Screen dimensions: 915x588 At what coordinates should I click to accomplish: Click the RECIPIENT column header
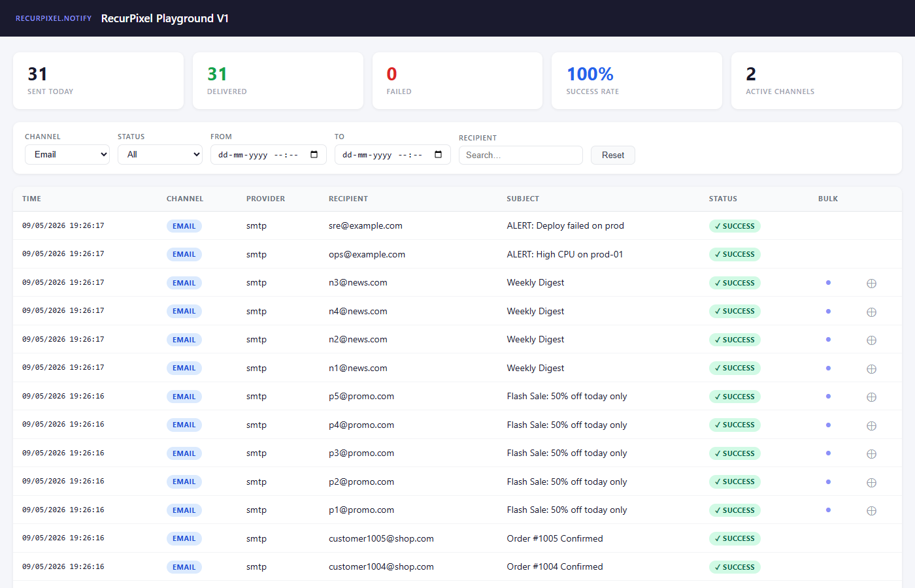(348, 199)
